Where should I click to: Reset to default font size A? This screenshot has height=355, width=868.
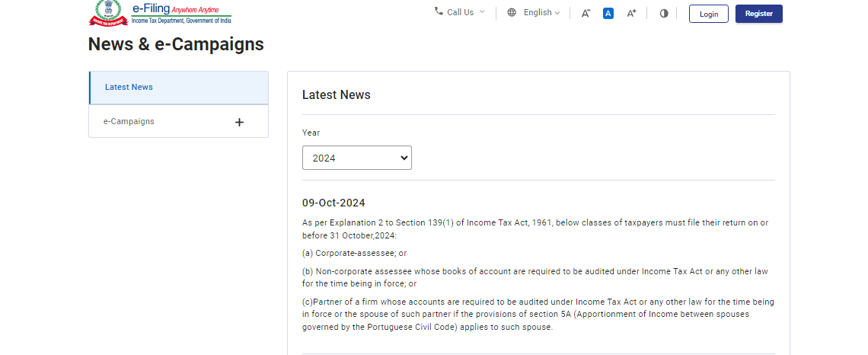(x=608, y=13)
